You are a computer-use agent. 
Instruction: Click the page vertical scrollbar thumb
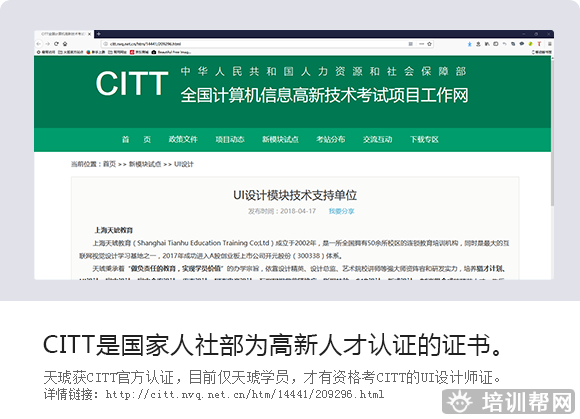coord(553,133)
